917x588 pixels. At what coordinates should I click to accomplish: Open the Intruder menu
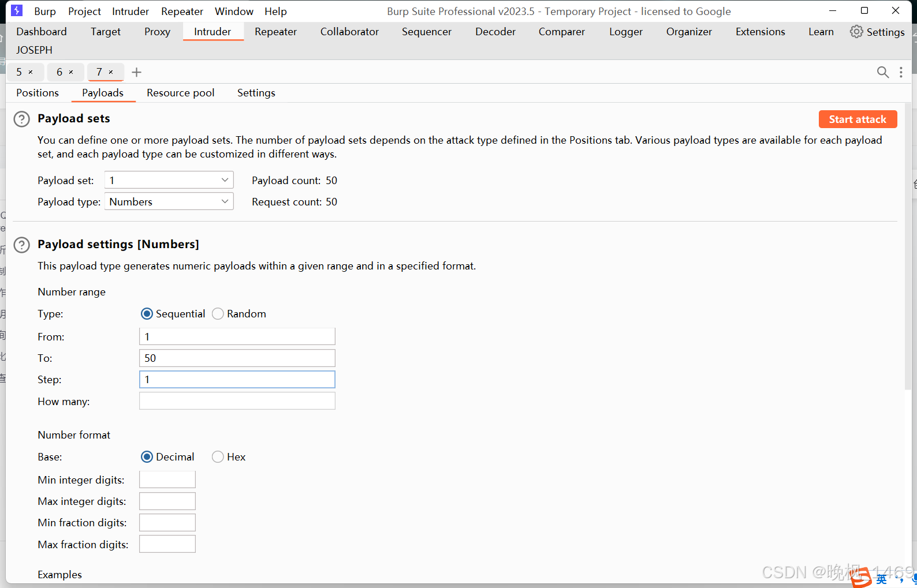[131, 12]
